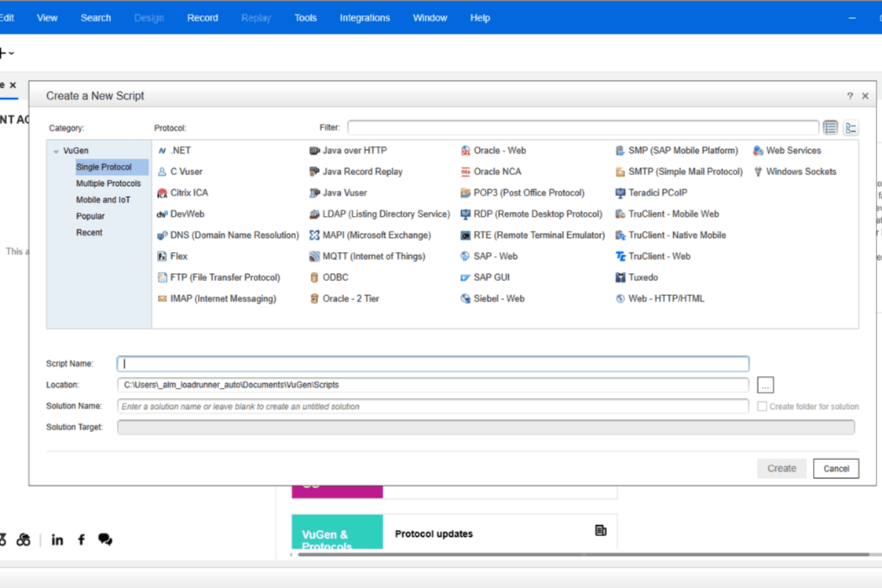Image resolution: width=882 pixels, height=588 pixels.
Task: Click the RTE (Remote Terminal Emulator) icon
Action: [465, 236]
